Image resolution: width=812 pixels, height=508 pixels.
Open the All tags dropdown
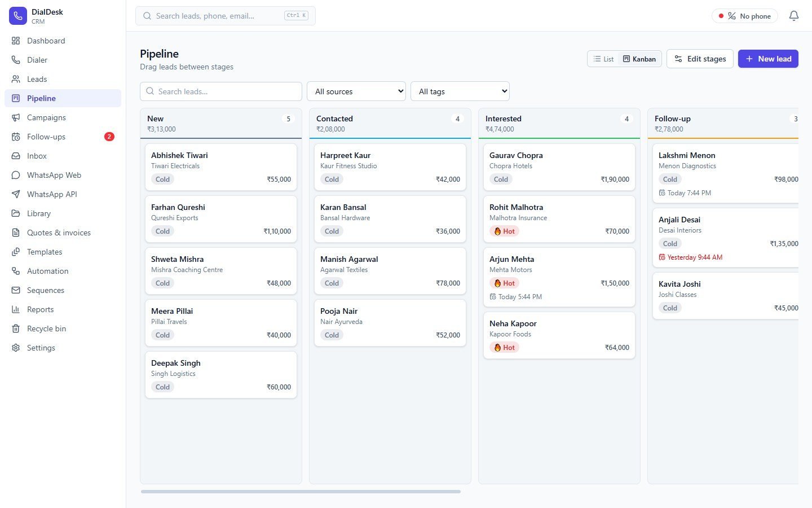click(x=460, y=91)
